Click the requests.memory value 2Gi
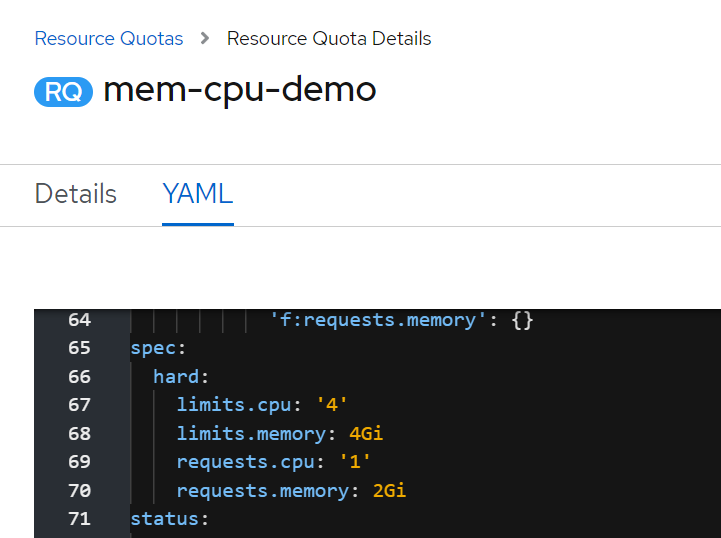The height and width of the screenshot is (538, 721). [389, 491]
